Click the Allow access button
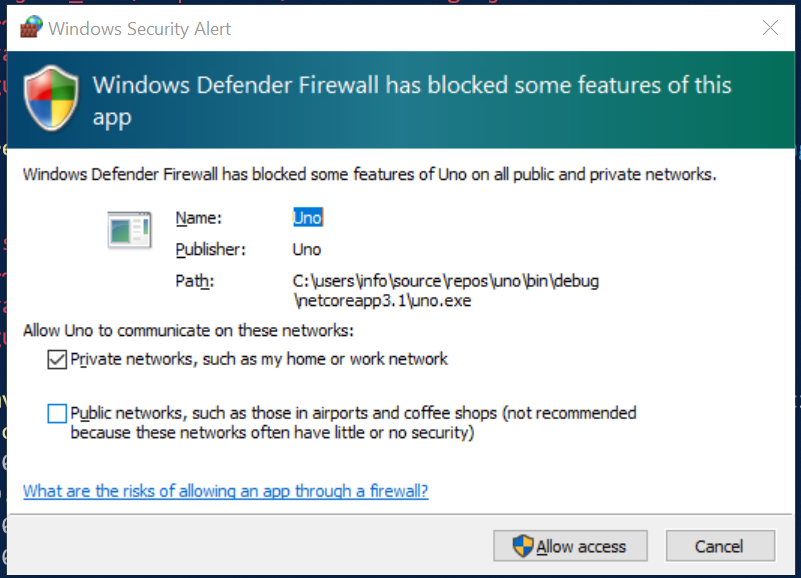801x578 pixels. point(570,546)
